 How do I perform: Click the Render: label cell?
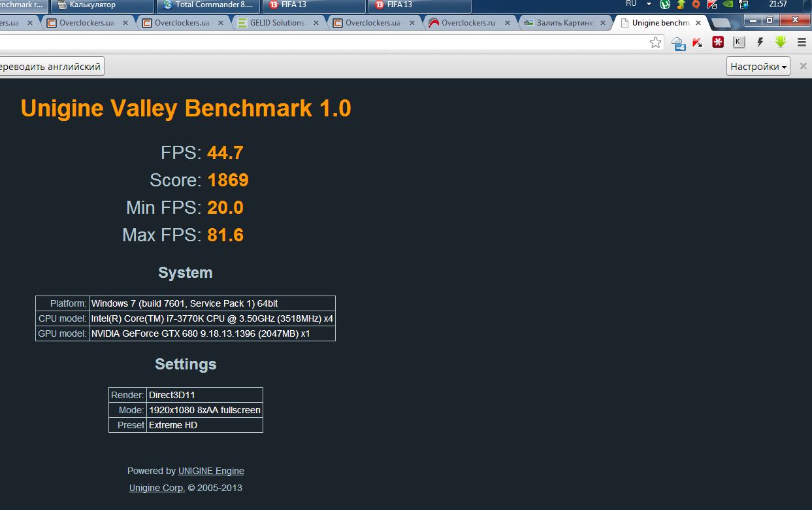coord(127,395)
